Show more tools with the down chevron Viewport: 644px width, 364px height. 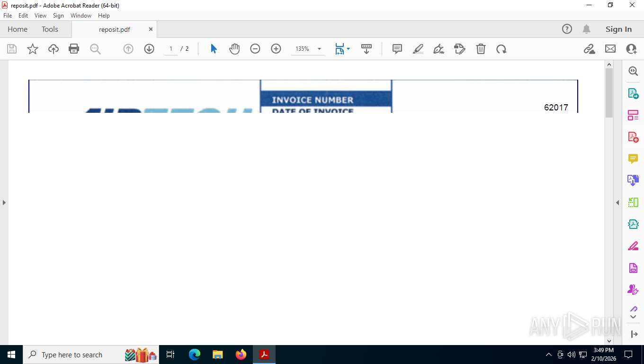click(633, 316)
